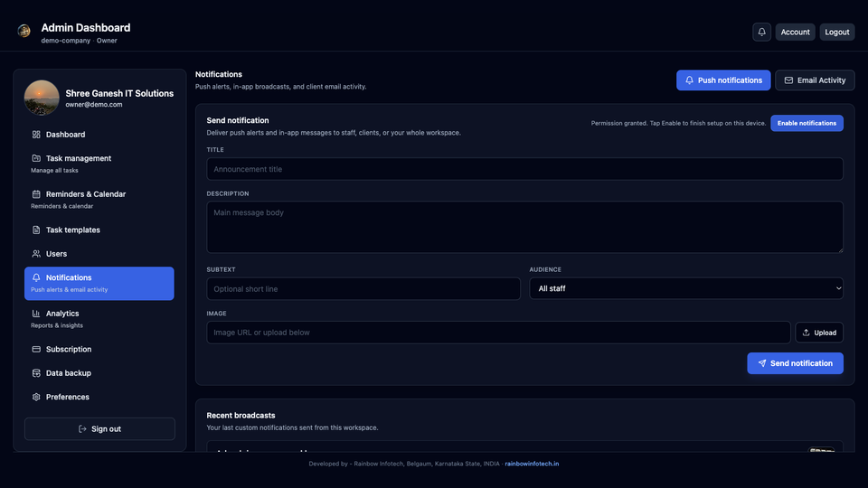
Task: Click the Logout button in the header
Action: pos(837,33)
